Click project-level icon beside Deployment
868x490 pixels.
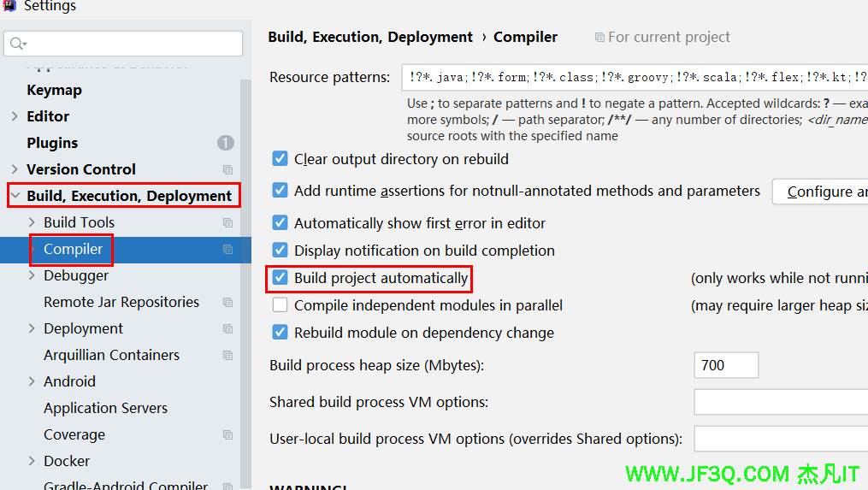(227, 329)
